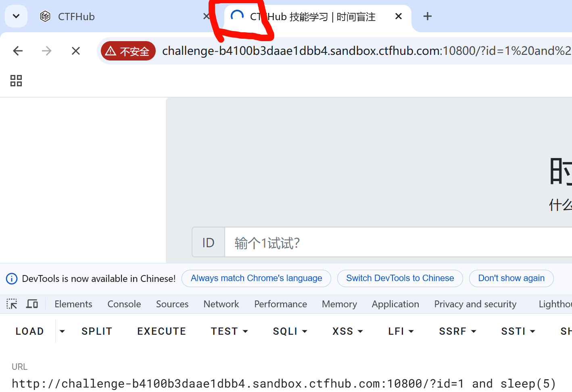The height and width of the screenshot is (392, 572).
Task: Open the Memory panel
Action: (339, 304)
